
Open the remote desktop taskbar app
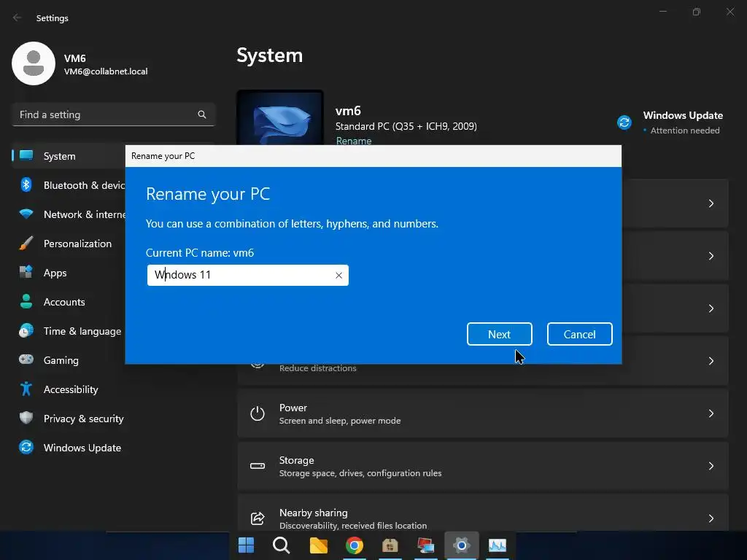[425, 545]
